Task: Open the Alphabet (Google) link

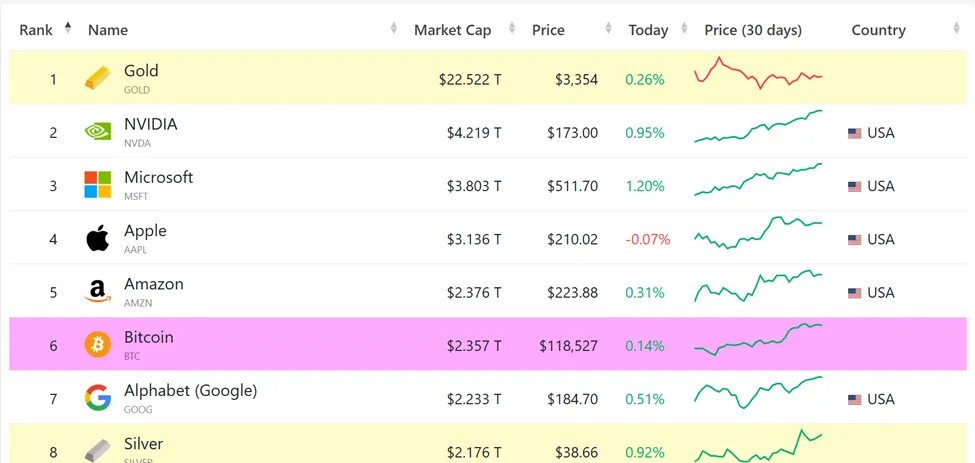Action: [190, 391]
